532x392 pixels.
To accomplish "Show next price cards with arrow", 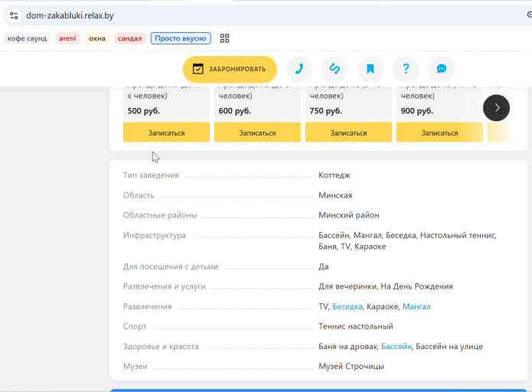I will (x=496, y=108).
